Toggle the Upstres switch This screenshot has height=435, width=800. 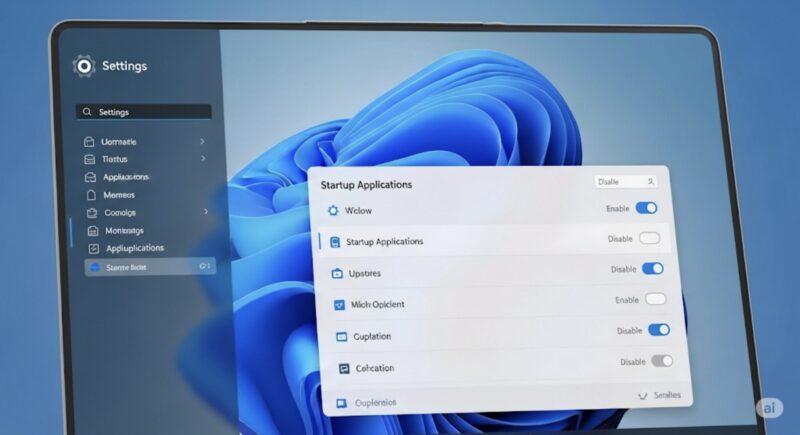[653, 269]
